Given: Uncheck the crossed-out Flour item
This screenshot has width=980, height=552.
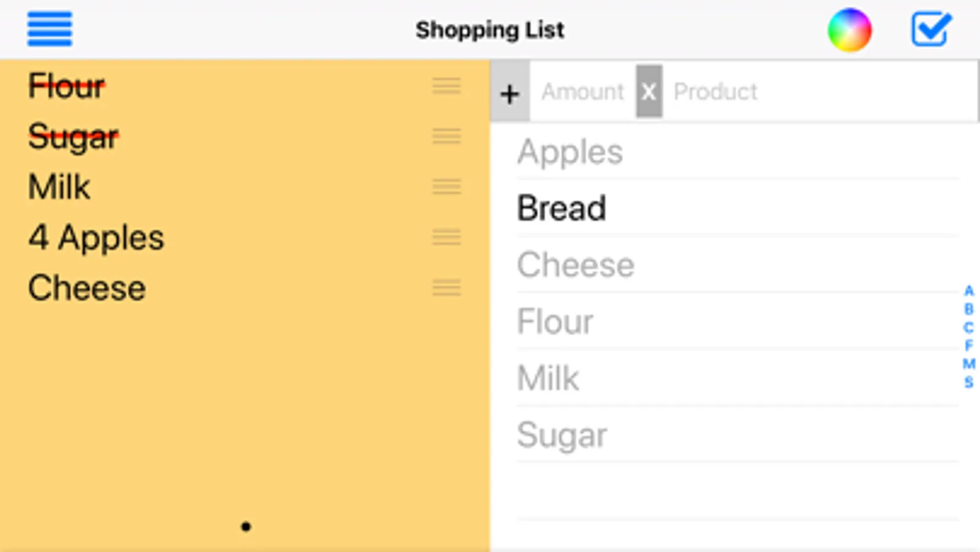Looking at the screenshot, I should pos(66,86).
